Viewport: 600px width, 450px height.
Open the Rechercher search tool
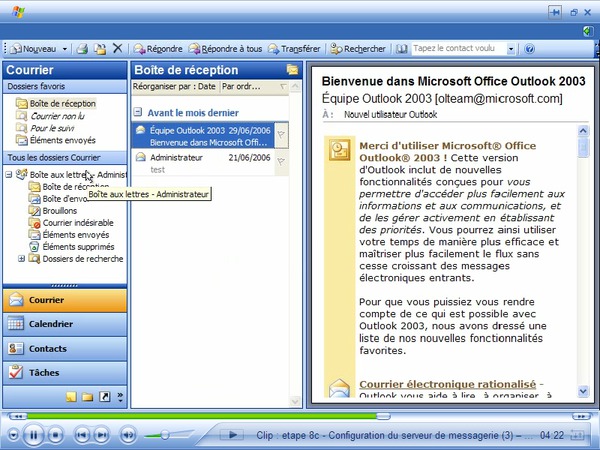358,49
